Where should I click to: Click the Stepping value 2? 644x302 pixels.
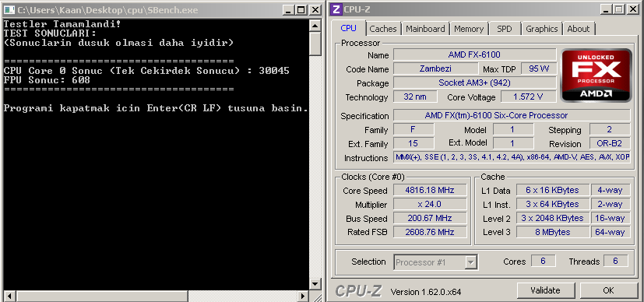pos(609,130)
